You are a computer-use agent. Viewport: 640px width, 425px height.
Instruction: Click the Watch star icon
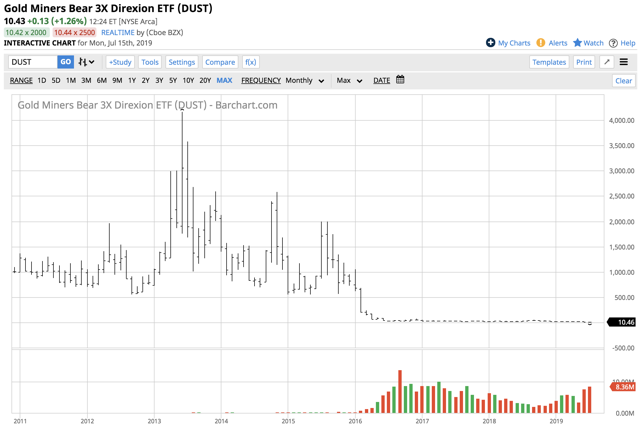[577, 43]
